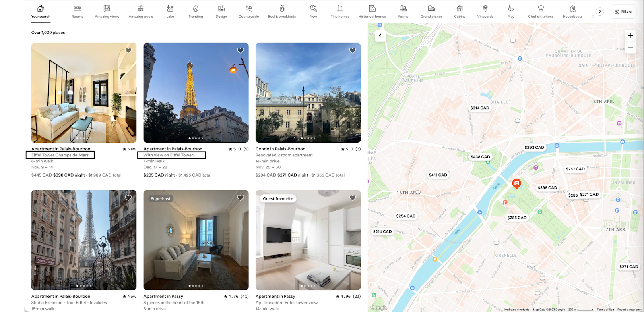Image resolution: width=644 pixels, height=316 pixels.
Task: Select the $257 CAD map price marker
Action: (575, 169)
